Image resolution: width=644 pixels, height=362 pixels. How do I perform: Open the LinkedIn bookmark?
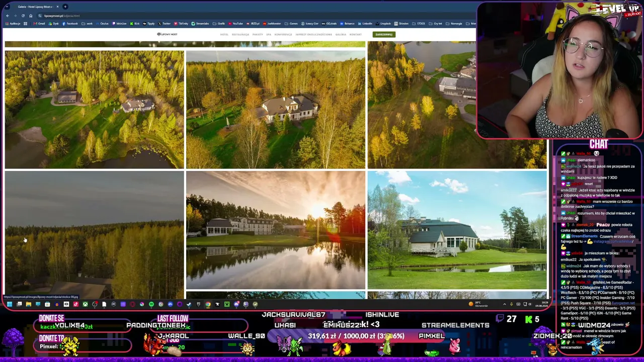point(365,24)
